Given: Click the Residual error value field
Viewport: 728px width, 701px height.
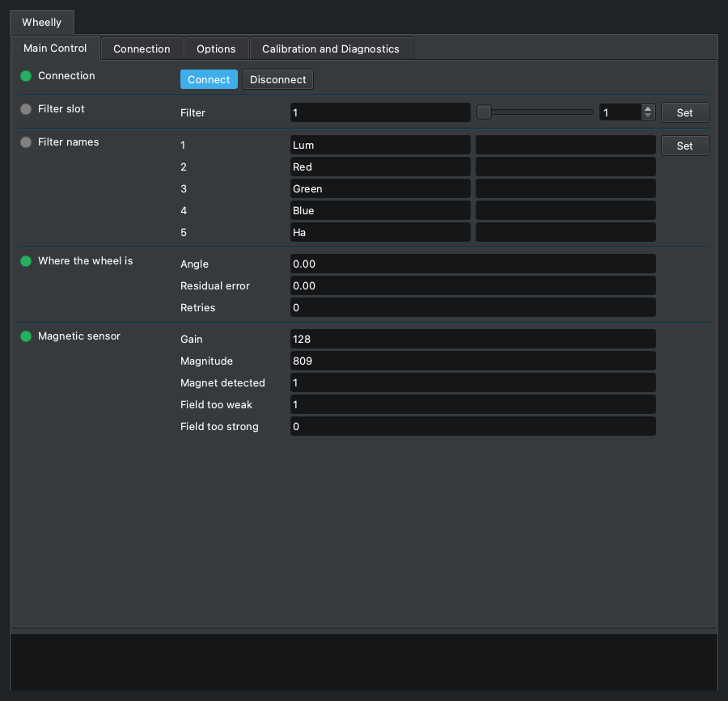Looking at the screenshot, I should tap(473, 285).
